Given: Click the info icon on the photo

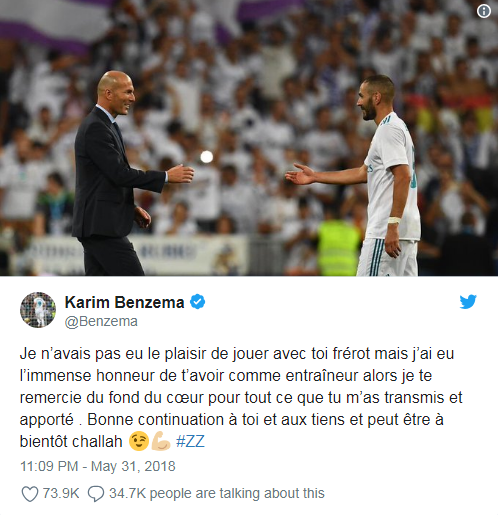Looking at the screenshot, I should [x=484, y=11].
